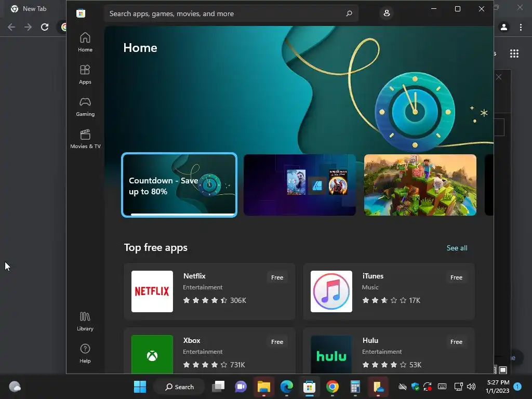Open Apps section in Store sidebar
Screen dimensions: 532x399
click(x=85, y=74)
